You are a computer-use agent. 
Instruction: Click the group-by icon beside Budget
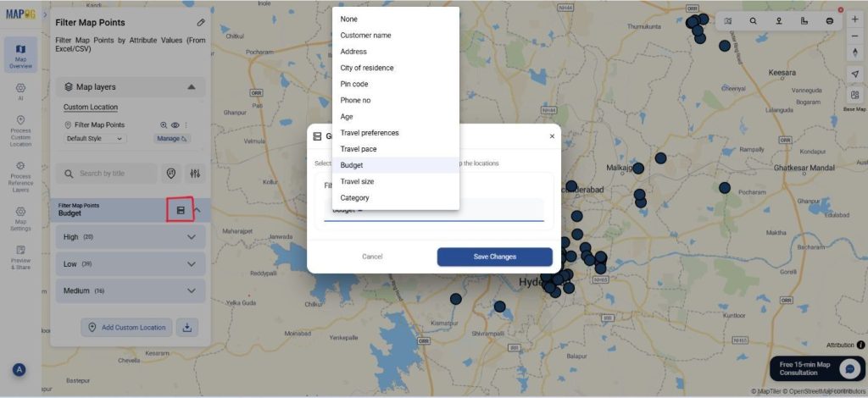point(180,209)
